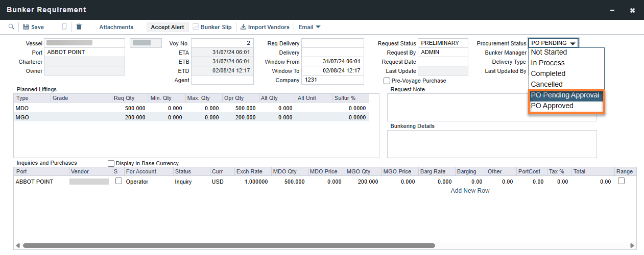Click the Save button with disk icon
Viewport: 644px width, 255px height.
tap(34, 27)
